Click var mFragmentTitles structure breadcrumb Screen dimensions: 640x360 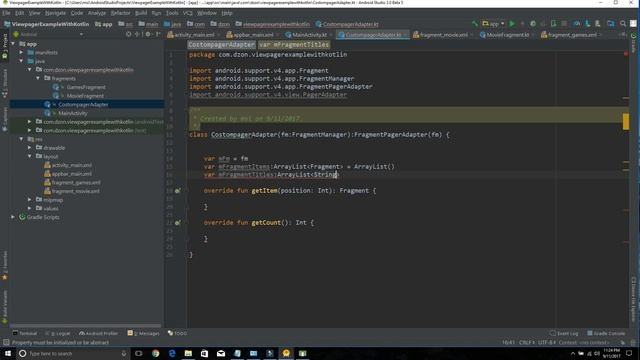(x=294, y=44)
